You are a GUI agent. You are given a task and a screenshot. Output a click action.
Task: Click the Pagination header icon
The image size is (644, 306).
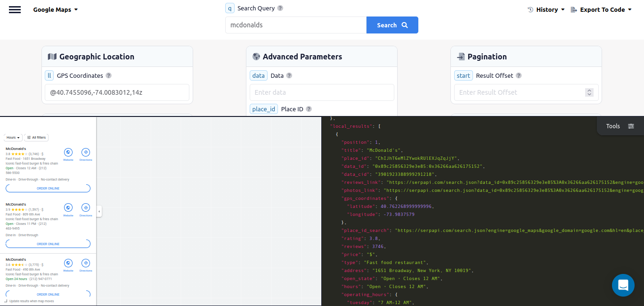coord(461,57)
